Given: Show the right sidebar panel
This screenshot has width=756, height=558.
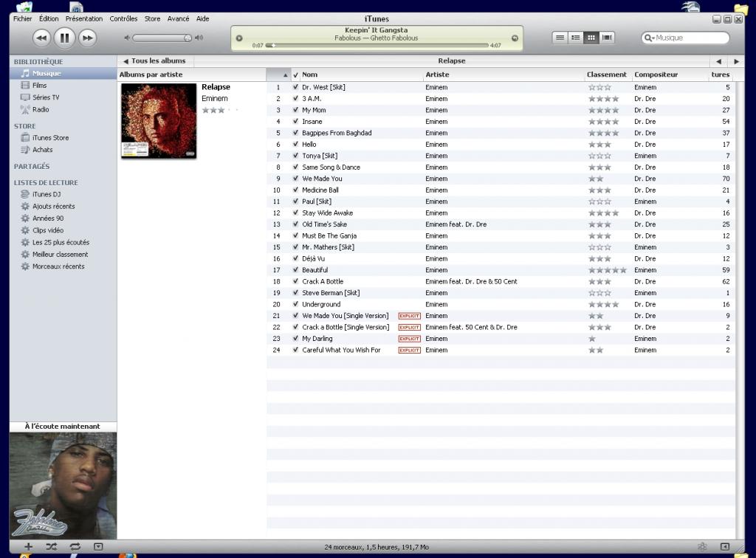Looking at the screenshot, I should (x=725, y=546).
